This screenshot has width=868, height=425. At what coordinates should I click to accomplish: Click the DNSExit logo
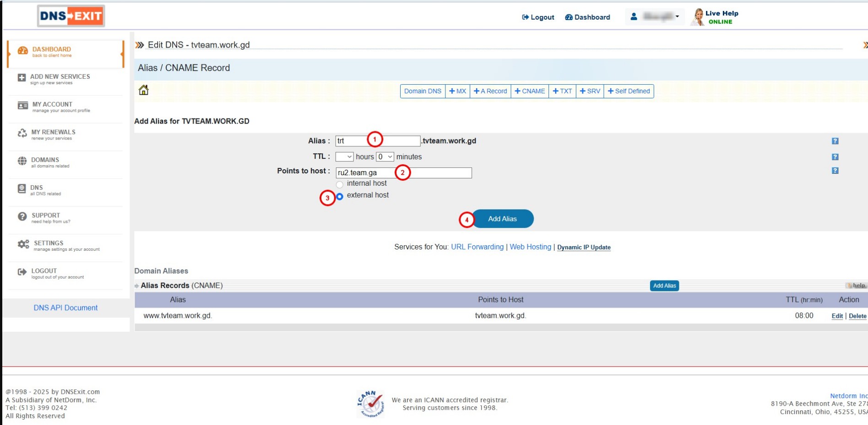(x=71, y=16)
